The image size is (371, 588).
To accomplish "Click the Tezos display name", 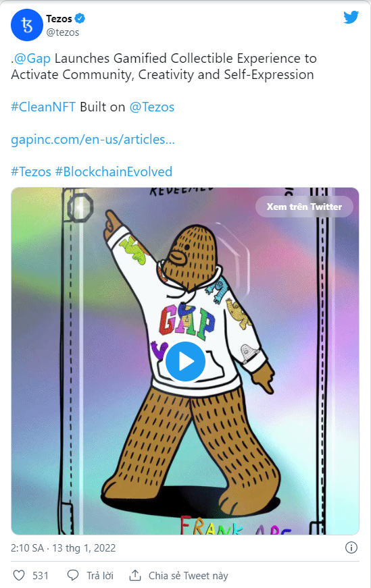I will tap(59, 18).
